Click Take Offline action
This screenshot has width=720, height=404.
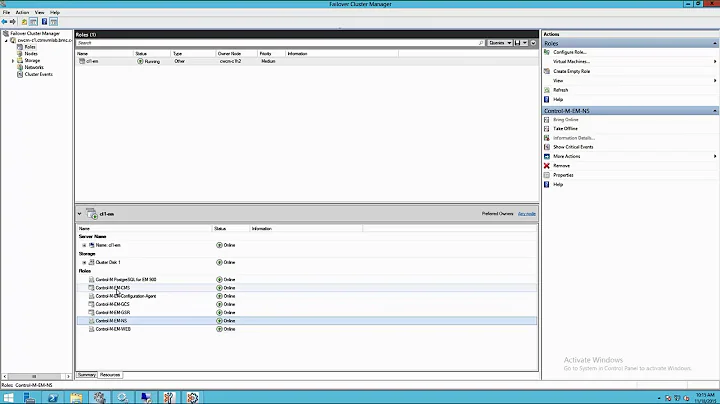(x=565, y=129)
